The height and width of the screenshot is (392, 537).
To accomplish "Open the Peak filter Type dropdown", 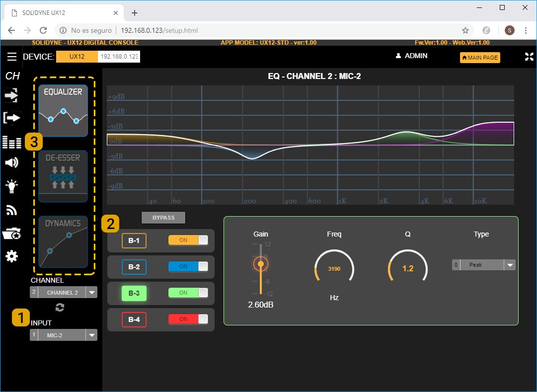I will (510, 264).
